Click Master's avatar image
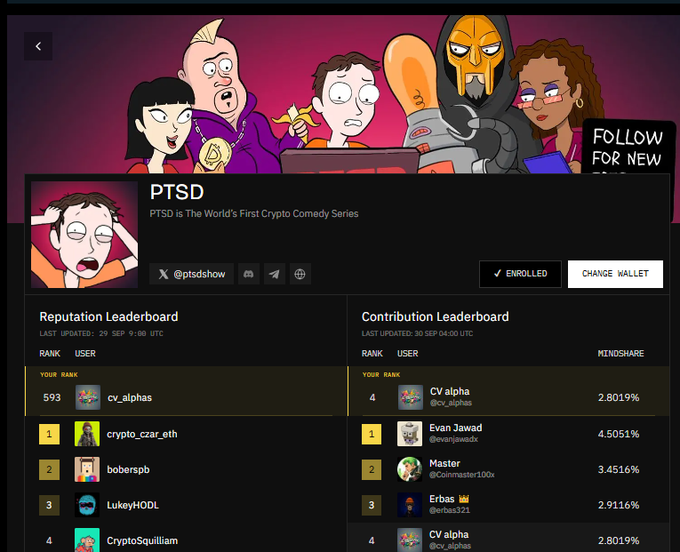 click(x=409, y=469)
